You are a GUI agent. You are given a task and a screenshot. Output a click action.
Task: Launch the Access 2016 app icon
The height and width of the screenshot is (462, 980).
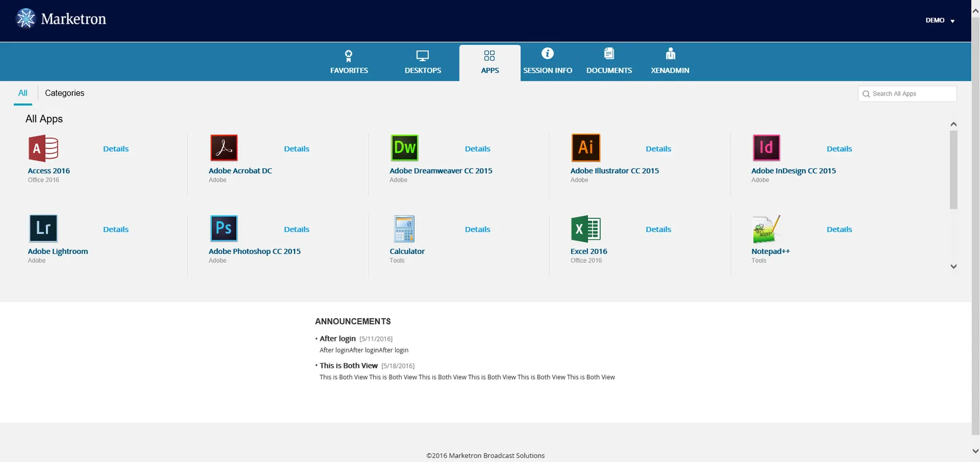click(43, 148)
